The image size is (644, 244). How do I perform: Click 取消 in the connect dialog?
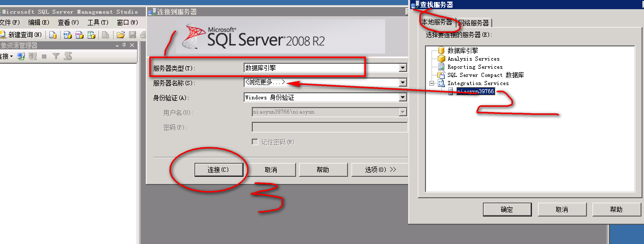pyautogui.click(x=271, y=170)
